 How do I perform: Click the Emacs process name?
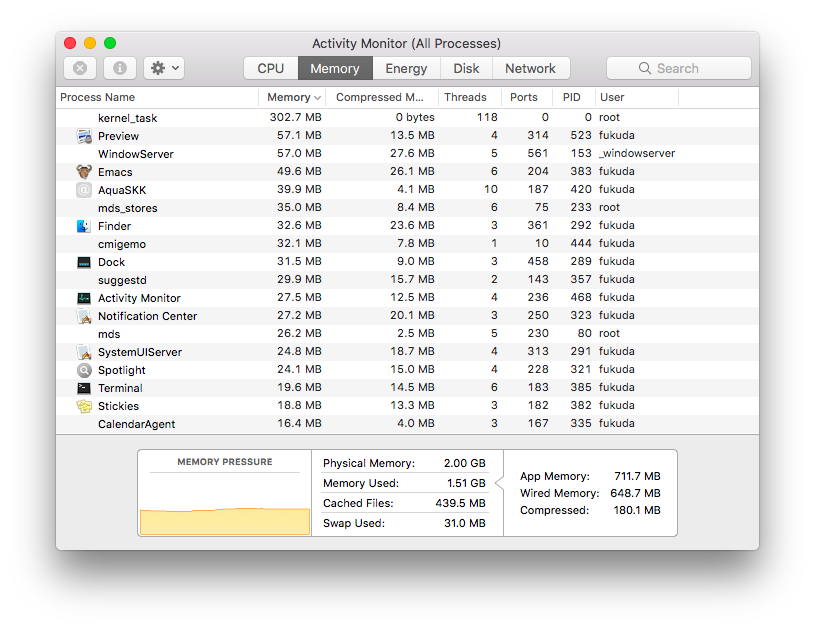(x=115, y=172)
